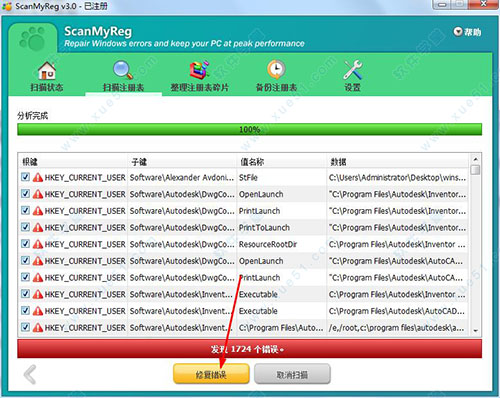Select the 扫描注册表 magnifier icon
This screenshot has height=398, width=500.
tap(123, 70)
